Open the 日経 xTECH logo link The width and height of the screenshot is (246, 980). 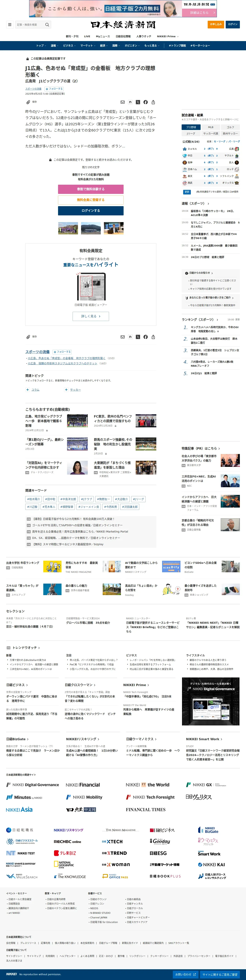(112, 842)
